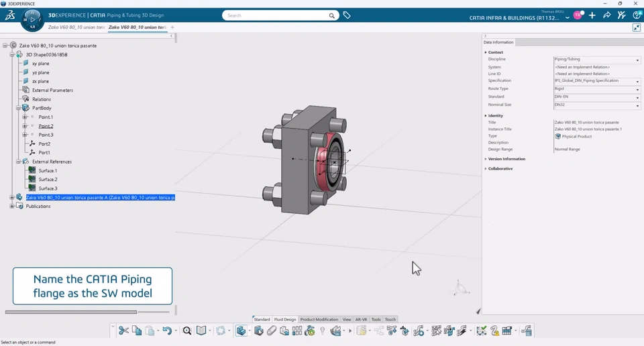Viewport: 644px width, 346px height.
Task: Open the book-shaped catalog icon
Action: click(201, 331)
